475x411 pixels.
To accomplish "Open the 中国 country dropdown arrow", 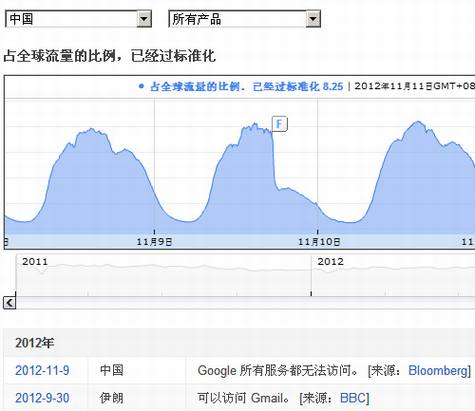I will pyautogui.click(x=144, y=19).
